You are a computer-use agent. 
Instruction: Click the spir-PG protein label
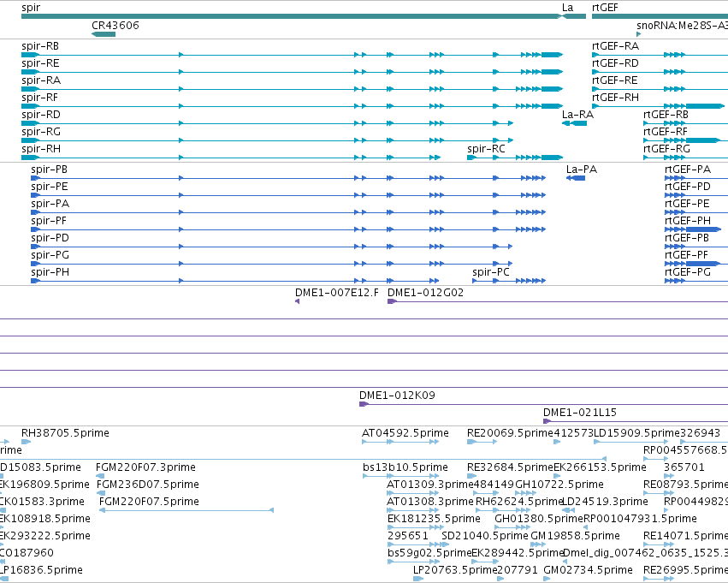pyautogui.click(x=50, y=255)
